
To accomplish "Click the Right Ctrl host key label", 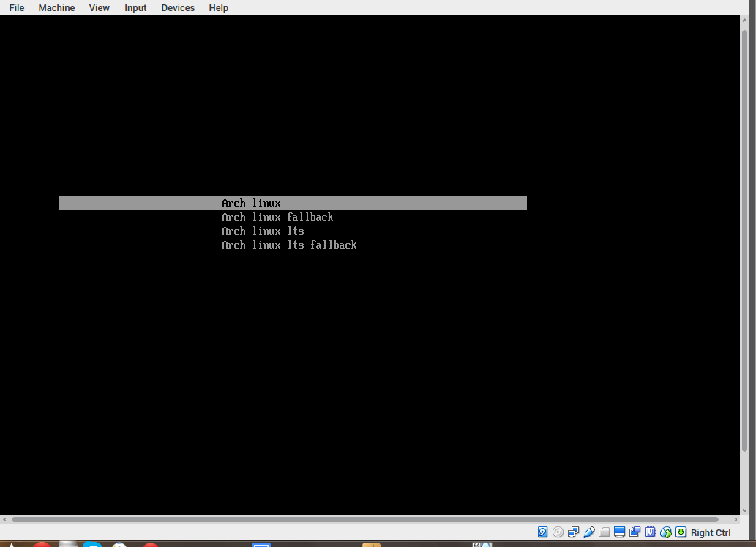I will click(711, 532).
